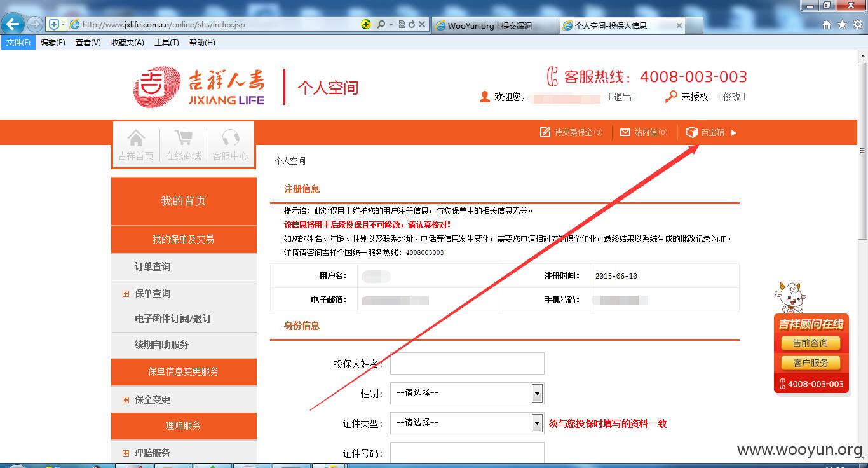This screenshot has height=468, width=868.
Task: Click the 售前咨询 button
Action: [x=810, y=343]
